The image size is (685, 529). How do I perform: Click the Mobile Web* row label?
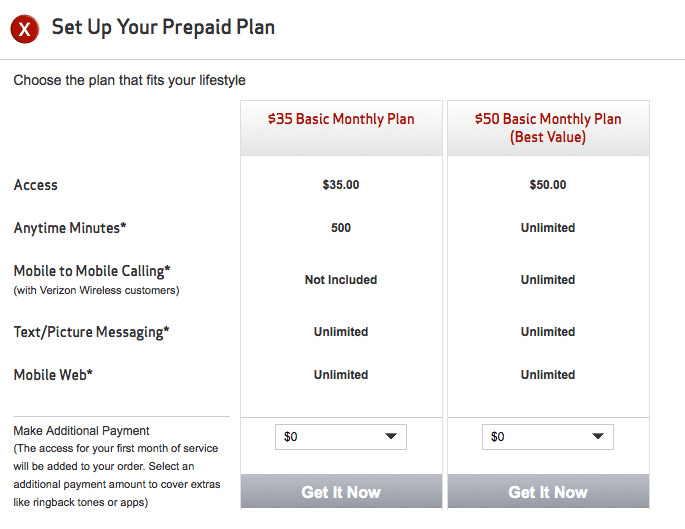pyautogui.click(x=53, y=375)
